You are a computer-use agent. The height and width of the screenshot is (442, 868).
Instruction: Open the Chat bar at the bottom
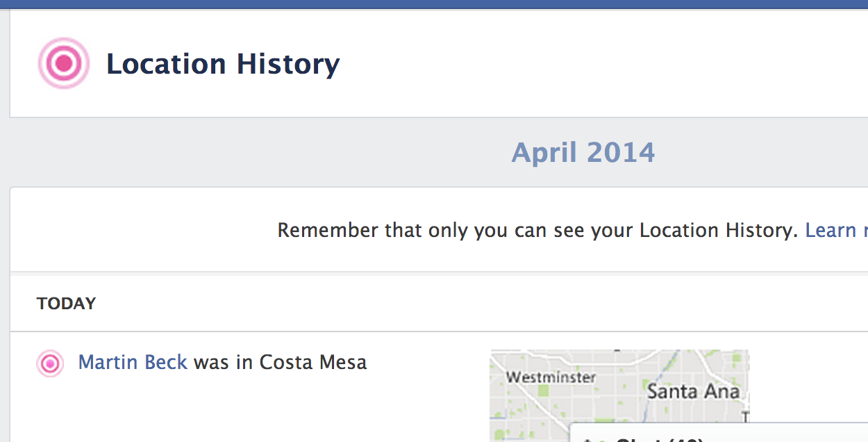(x=719, y=432)
